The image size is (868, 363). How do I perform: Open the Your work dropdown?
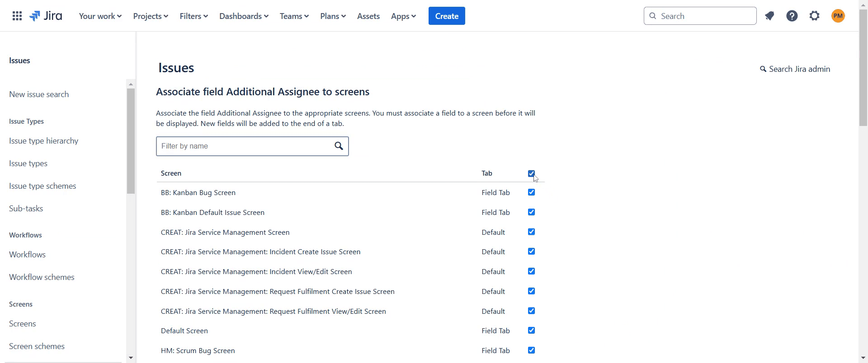point(100,16)
